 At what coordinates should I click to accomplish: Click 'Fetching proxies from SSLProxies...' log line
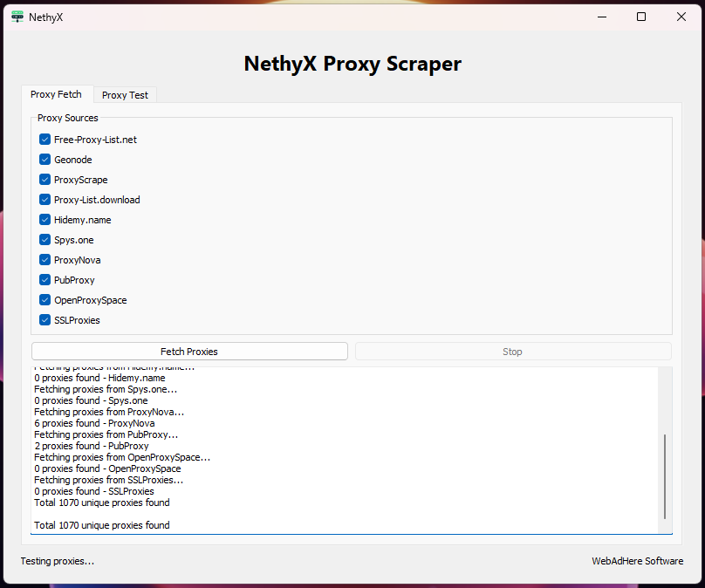coord(109,480)
